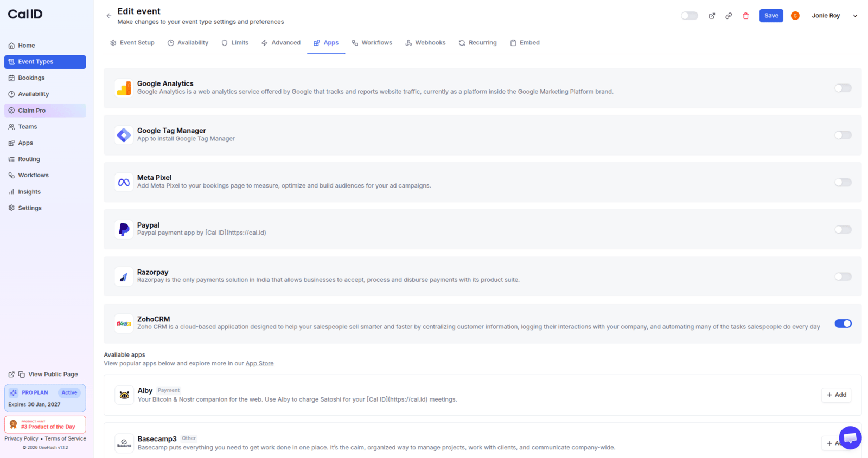Go to the Advanced tab
The width and height of the screenshot is (868, 458).
tap(281, 43)
